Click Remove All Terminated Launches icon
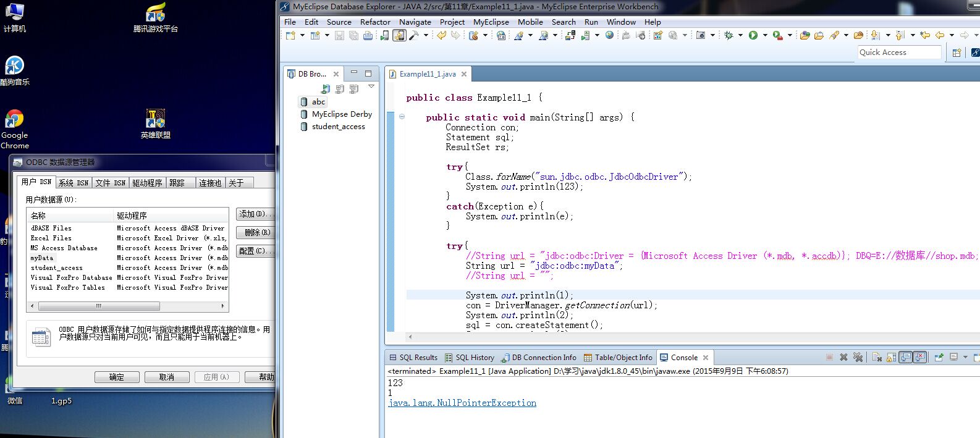The height and width of the screenshot is (438, 980). pyautogui.click(x=858, y=357)
